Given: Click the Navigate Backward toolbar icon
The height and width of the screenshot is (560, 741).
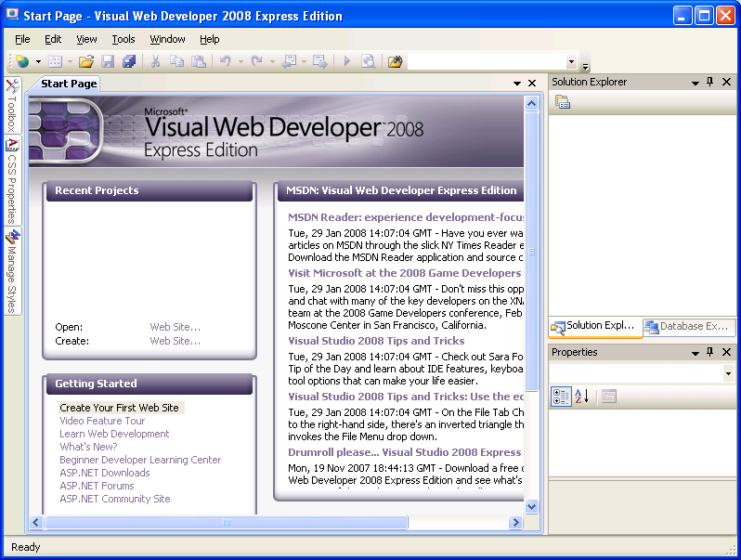Looking at the screenshot, I should (x=289, y=61).
